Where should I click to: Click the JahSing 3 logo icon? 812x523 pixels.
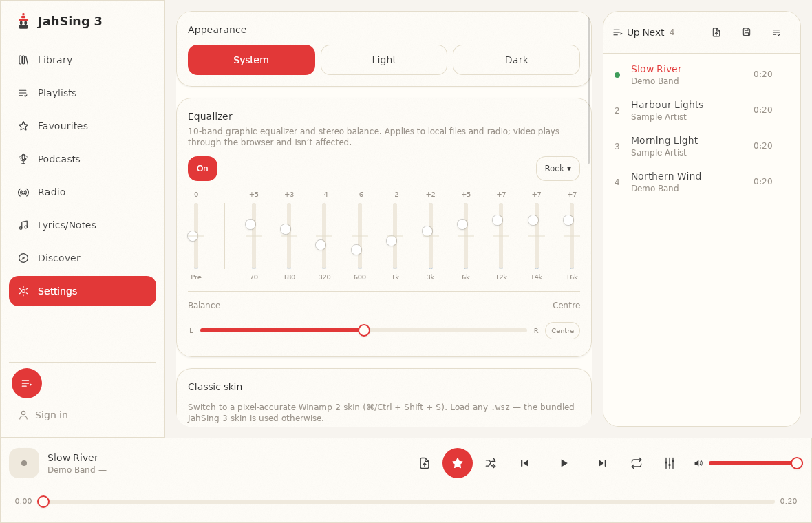coord(23,21)
